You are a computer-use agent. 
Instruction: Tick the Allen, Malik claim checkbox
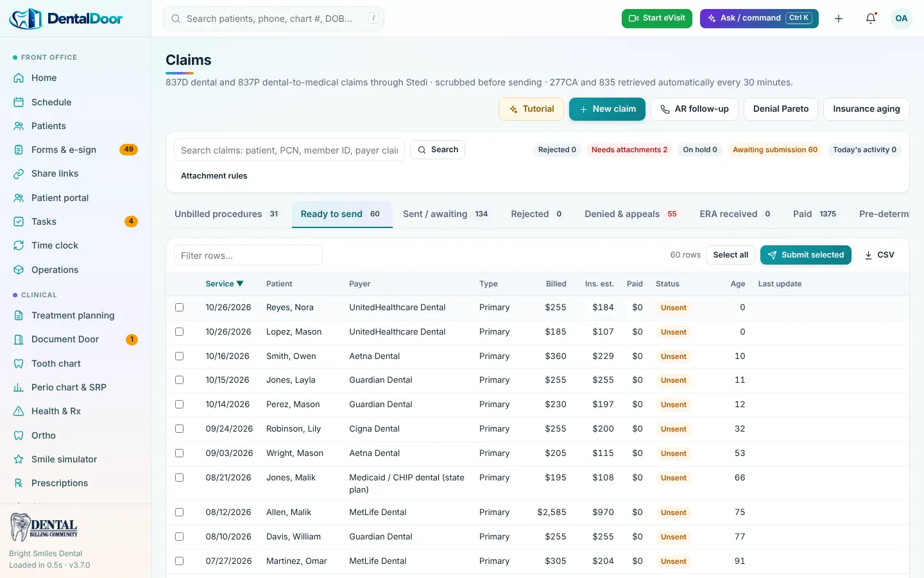pos(180,512)
